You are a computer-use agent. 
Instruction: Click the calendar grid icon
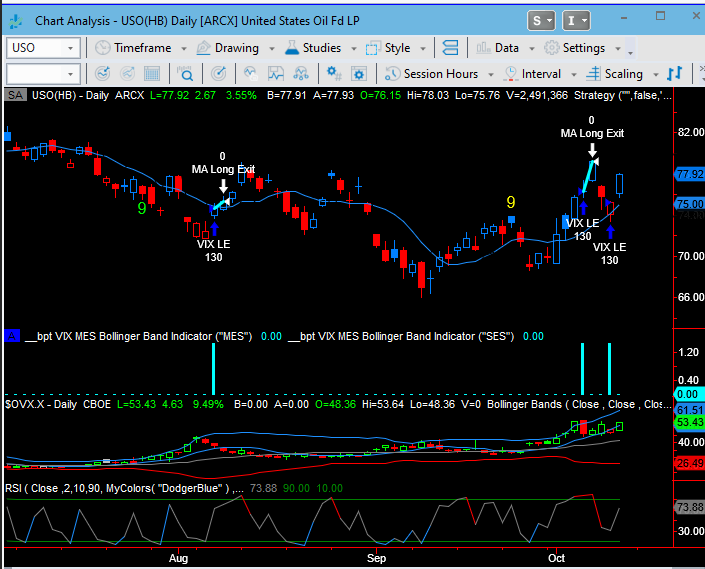pos(152,74)
